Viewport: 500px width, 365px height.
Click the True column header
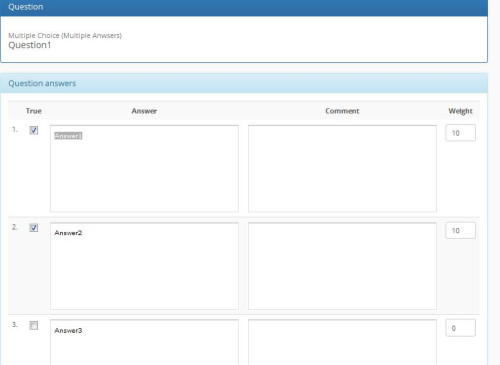coord(34,111)
